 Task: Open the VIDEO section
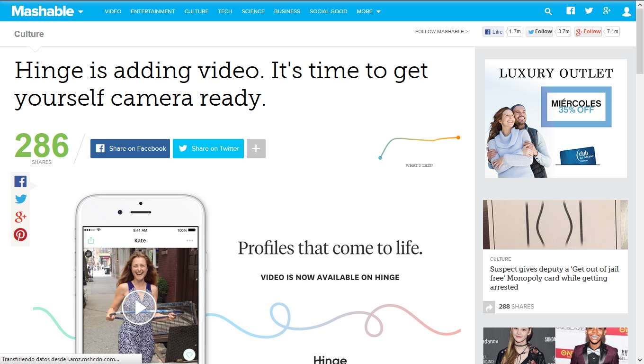click(113, 11)
